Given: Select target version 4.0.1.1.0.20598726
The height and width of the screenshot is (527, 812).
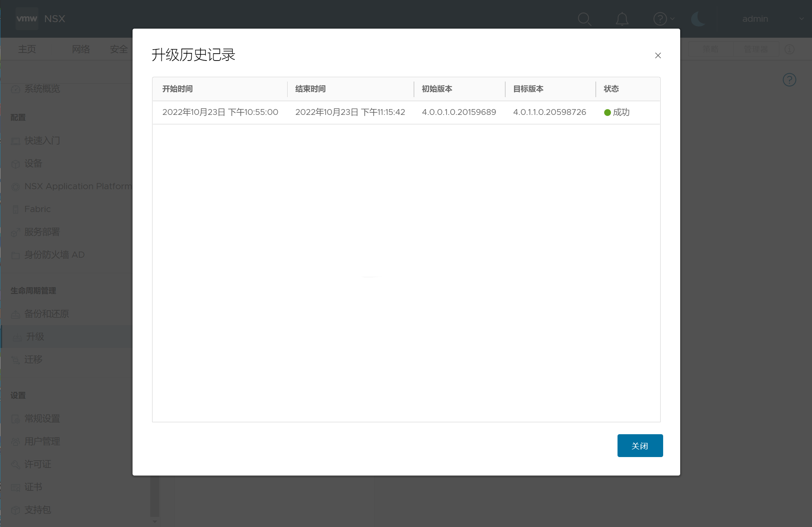Looking at the screenshot, I should click(549, 112).
